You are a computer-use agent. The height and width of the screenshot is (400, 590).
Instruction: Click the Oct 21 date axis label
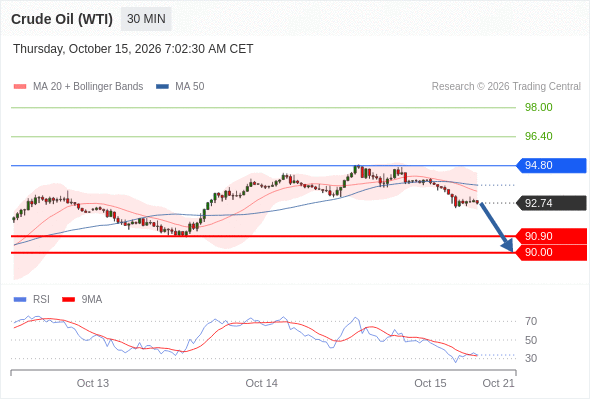click(498, 383)
